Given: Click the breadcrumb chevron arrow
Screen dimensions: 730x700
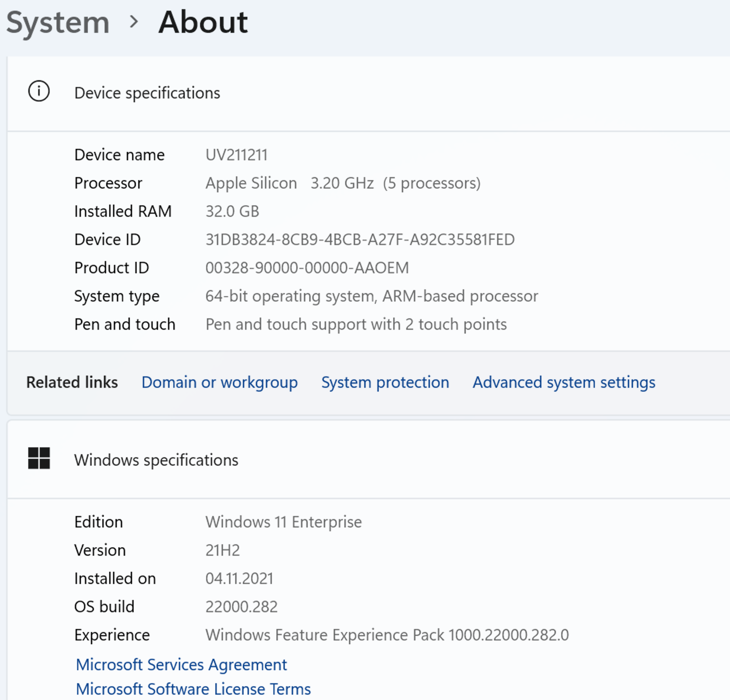Looking at the screenshot, I should click(134, 22).
